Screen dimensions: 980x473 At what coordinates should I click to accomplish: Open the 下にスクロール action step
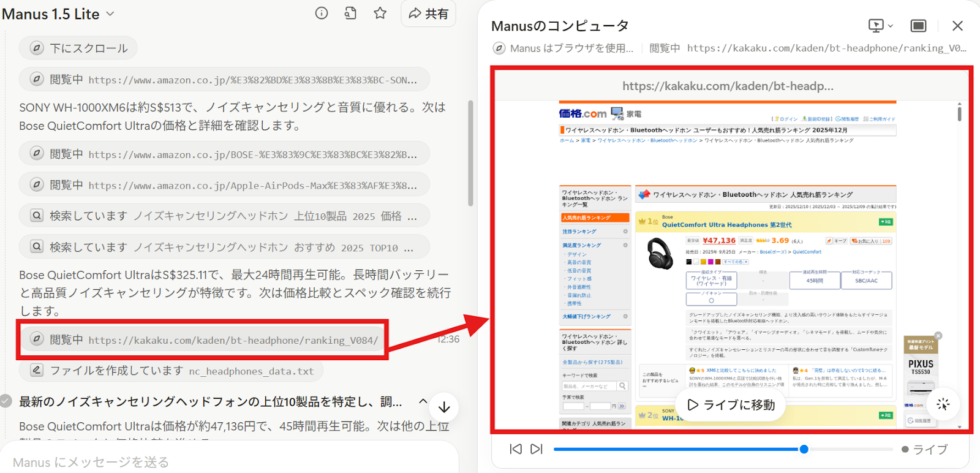pos(78,48)
